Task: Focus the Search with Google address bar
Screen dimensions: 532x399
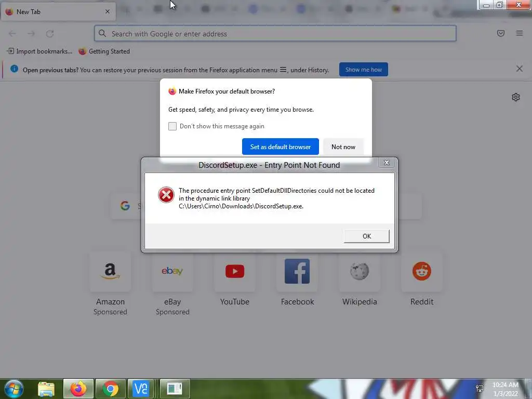Action: coord(275,34)
